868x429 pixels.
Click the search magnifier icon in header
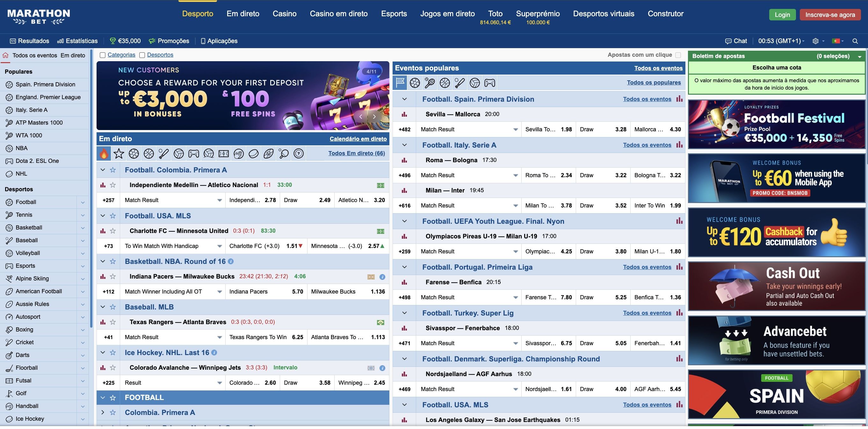(x=855, y=41)
